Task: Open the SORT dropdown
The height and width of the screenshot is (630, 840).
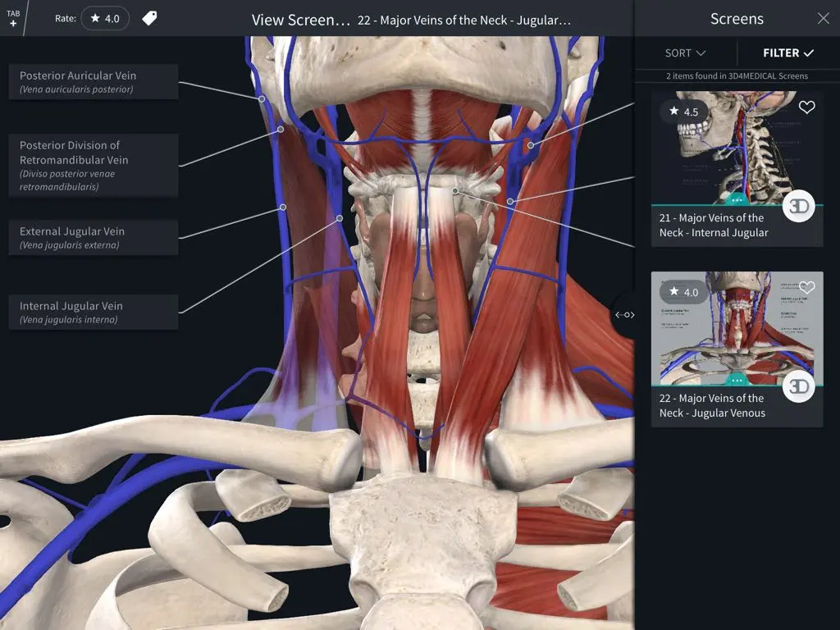Action: (684, 52)
